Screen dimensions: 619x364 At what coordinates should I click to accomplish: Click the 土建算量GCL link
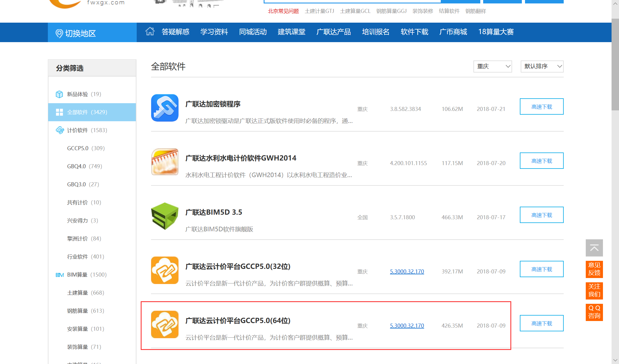point(355,11)
